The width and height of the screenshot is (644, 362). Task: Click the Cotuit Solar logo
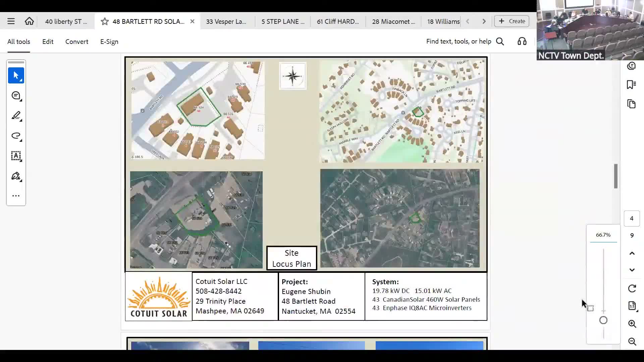[159, 297]
